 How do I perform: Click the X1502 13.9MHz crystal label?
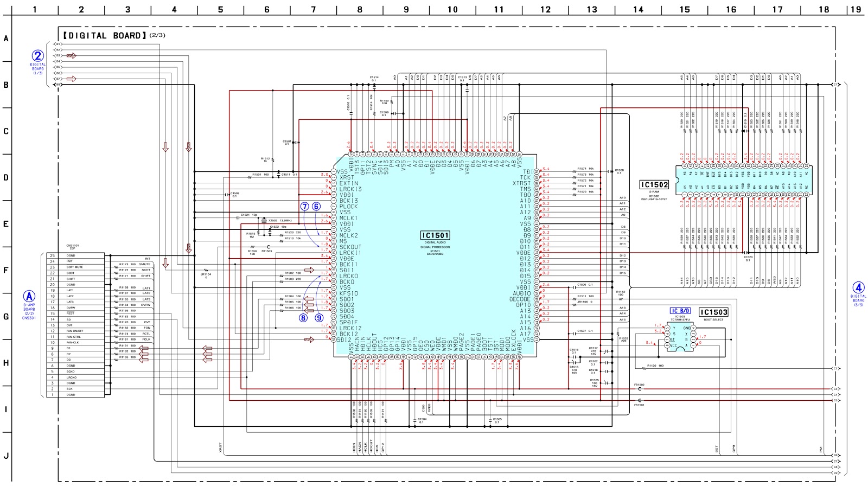pyautogui.click(x=280, y=221)
